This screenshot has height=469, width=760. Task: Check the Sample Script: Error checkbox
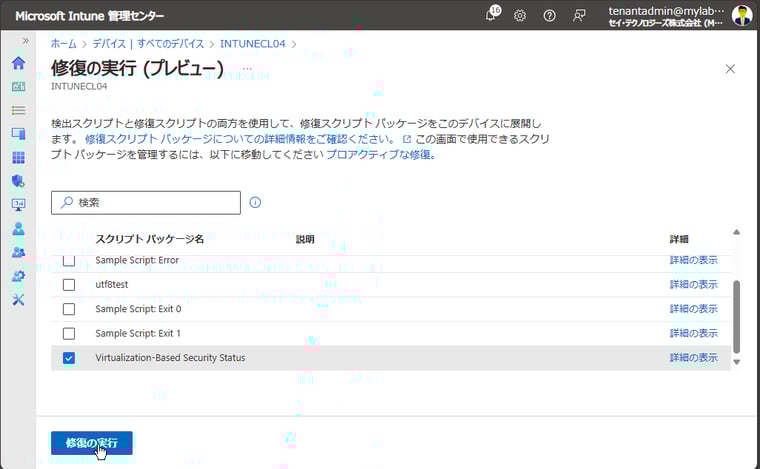69,261
